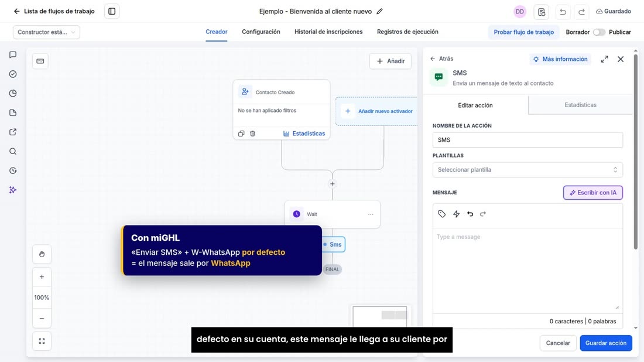This screenshot has height=362, width=644.
Task: Go back to Lista de flujos de trabajo
Action: [x=54, y=11]
